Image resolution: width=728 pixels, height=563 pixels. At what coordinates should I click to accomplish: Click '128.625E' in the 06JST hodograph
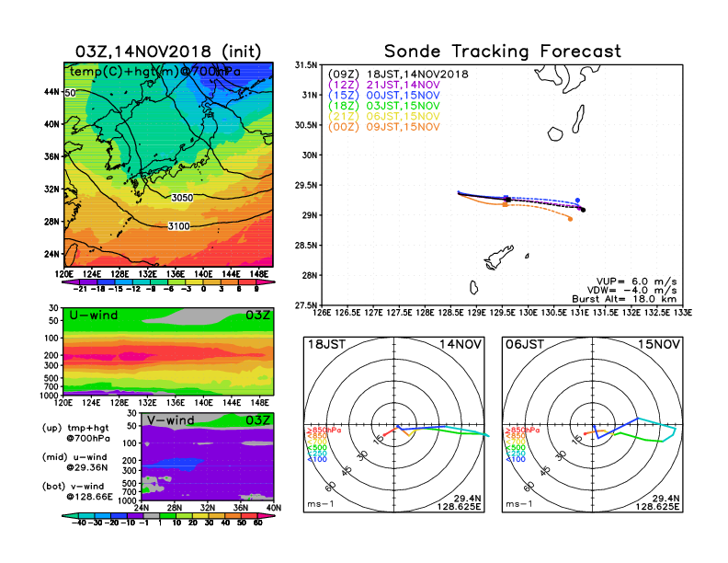click(x=657, y=507)
